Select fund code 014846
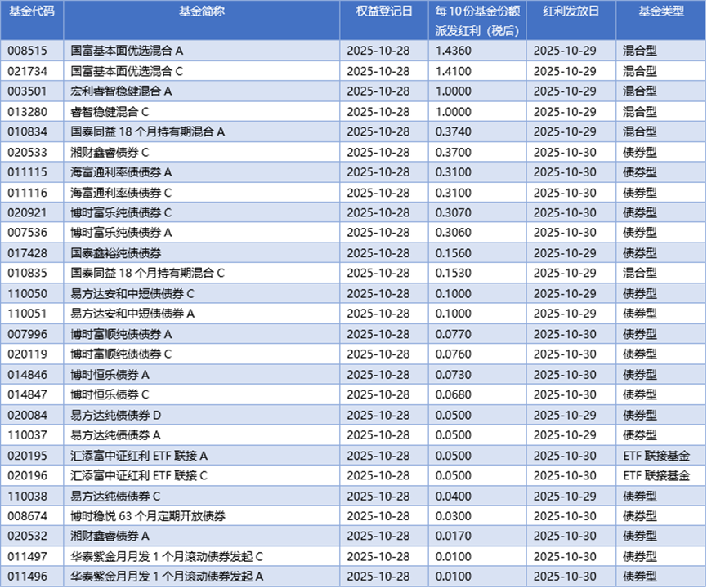 pos(27,375)
